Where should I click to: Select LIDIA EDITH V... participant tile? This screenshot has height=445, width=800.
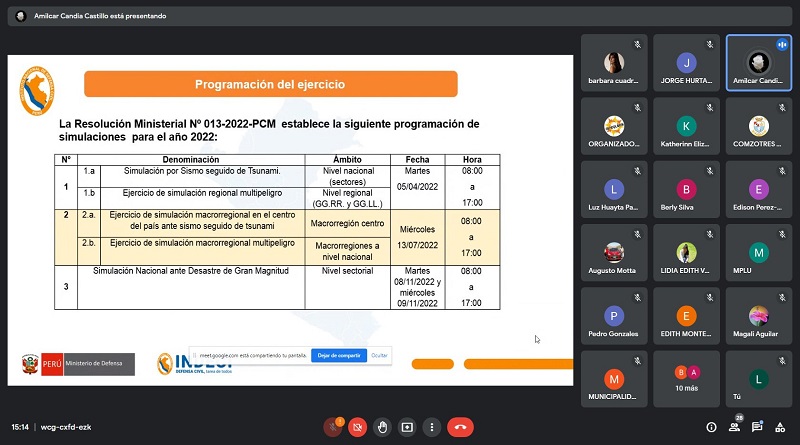(687, 252)
